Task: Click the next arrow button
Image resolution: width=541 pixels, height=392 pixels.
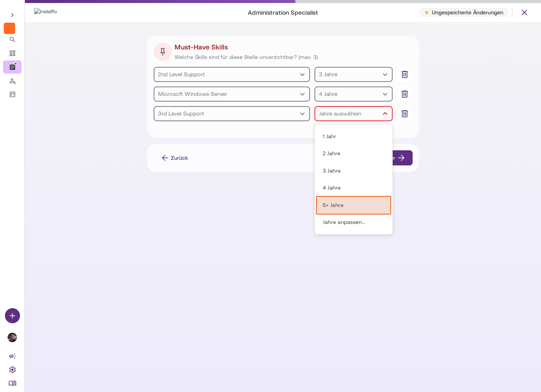Action: 402,158
